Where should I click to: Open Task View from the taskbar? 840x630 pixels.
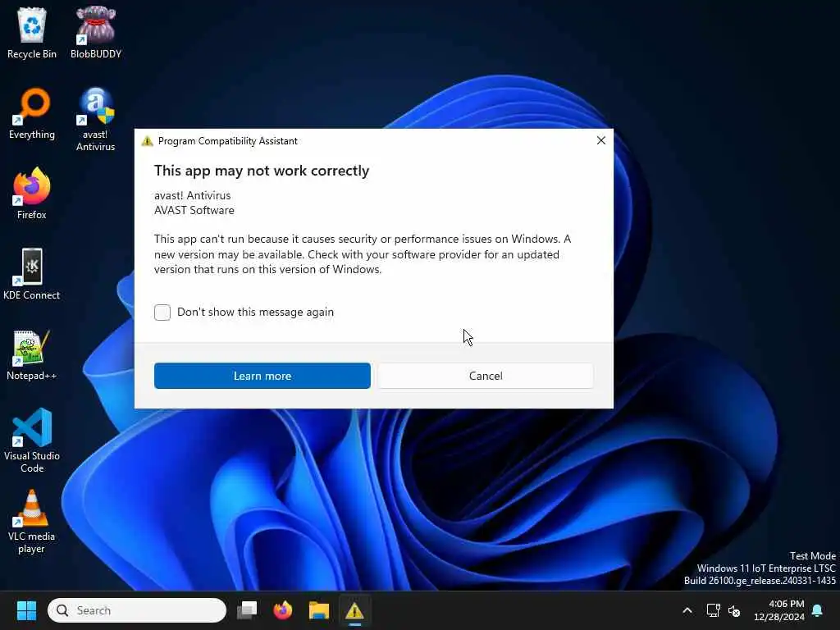[x=247, y=610]
